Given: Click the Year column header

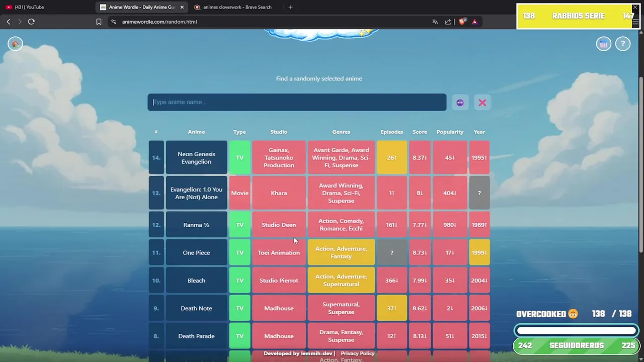Looking at the screenshot, I should (479, 132).
